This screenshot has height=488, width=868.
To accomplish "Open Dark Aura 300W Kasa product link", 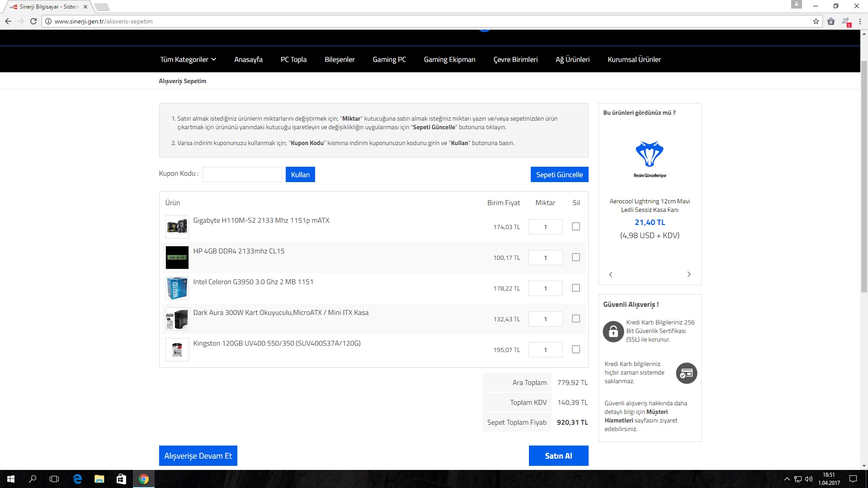I will tap(281, 312).
